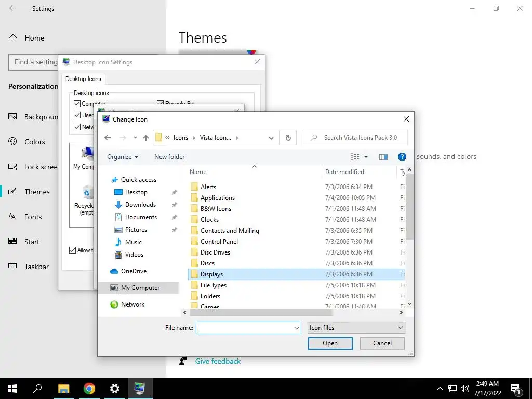Select Quick access in navigation pane
The image size is (532, 399).
click(x=138, y=180)
